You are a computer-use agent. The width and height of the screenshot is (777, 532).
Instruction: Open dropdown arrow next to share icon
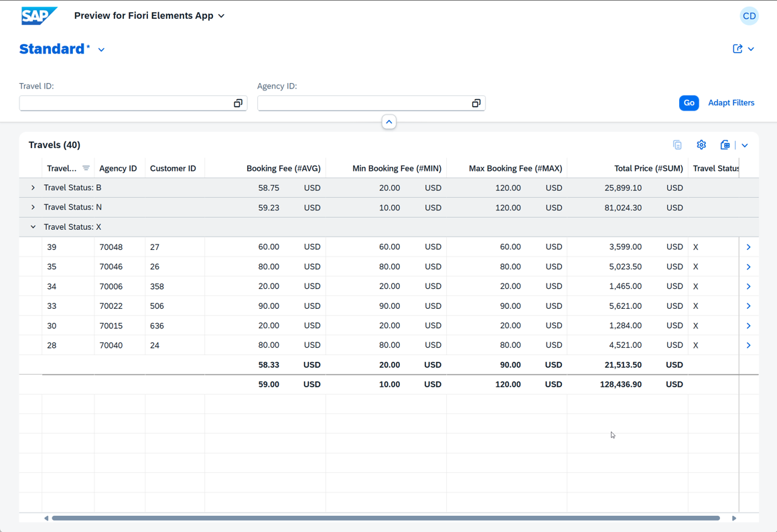tap(751, 49)
